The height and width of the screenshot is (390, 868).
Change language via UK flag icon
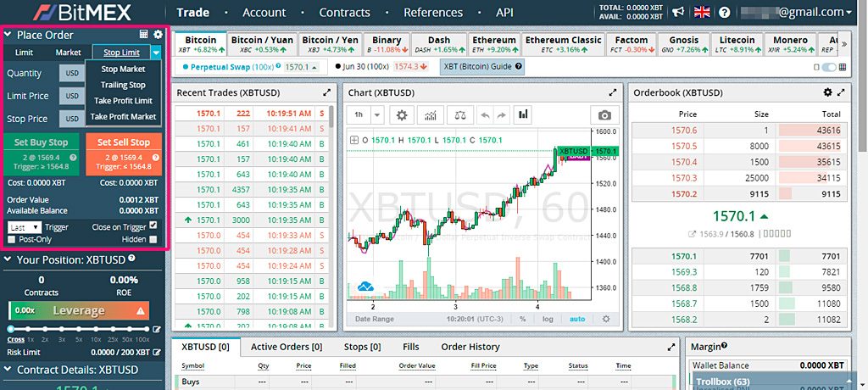[702, 12]
